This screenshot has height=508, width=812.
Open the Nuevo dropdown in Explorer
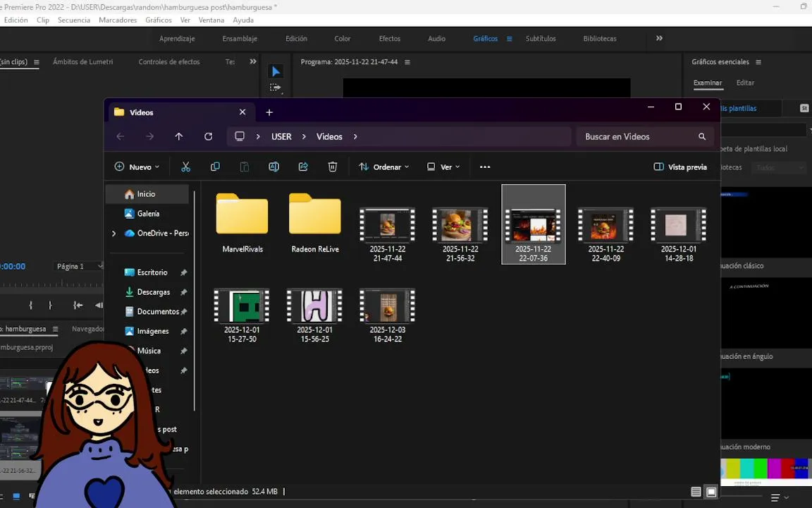137,167
